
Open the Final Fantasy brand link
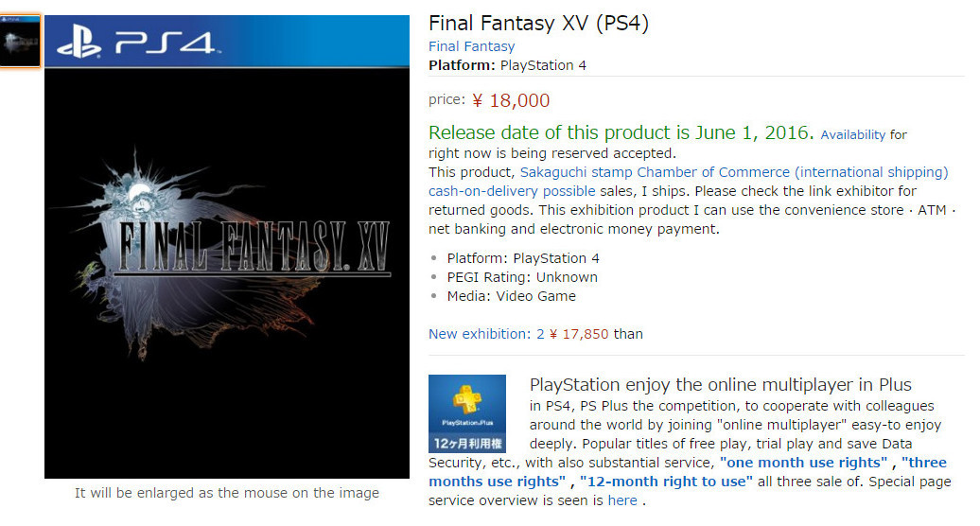point(471,46)
